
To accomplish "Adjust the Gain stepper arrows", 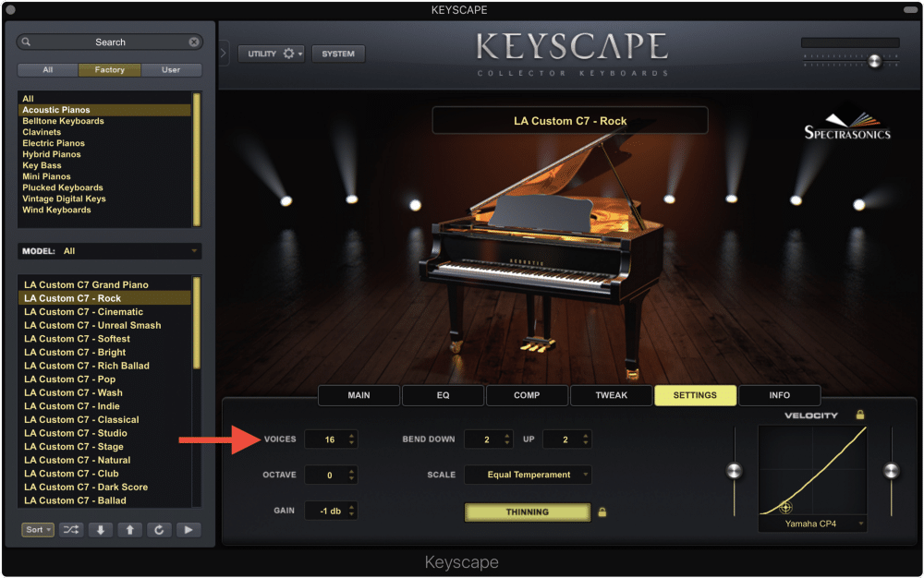I will pos(351,511).
